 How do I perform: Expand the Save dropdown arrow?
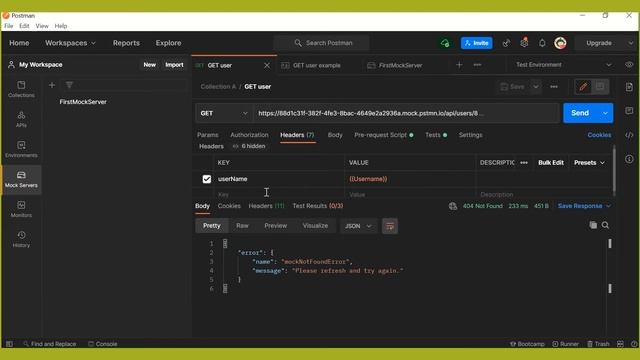pyautogui.click(x=536, y=87)
